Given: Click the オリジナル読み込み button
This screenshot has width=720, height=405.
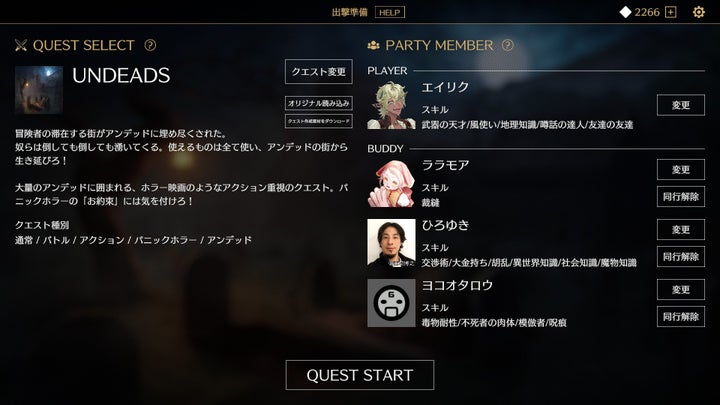Looking at the screenshot, I should pyautogui.click(x=319, y=103).
